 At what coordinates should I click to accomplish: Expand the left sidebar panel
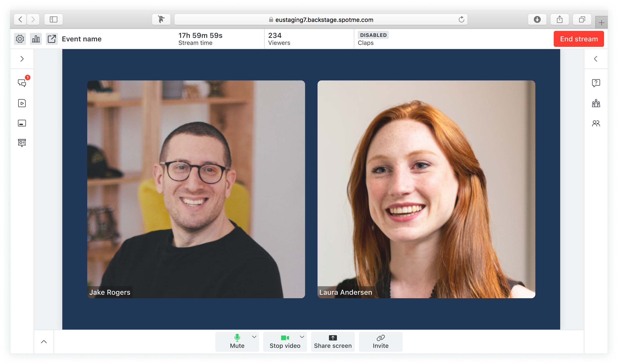click(22, 59)
